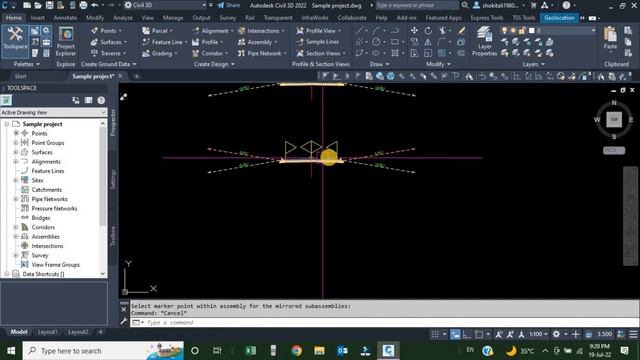Image resolution: width=640 pixels, height=360 pixels.
Task: Click the Toolbox side tab in Toolspace
Action: click(113, 236)
